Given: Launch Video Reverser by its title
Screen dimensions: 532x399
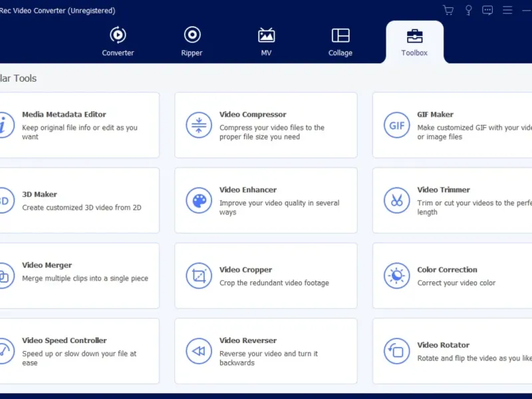Looking at the screenshot, I should pyautogui.click(x=247, y=340).
